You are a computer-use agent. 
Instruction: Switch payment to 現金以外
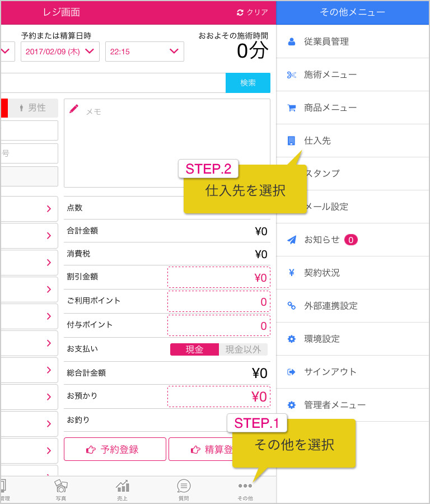(243, 349)
